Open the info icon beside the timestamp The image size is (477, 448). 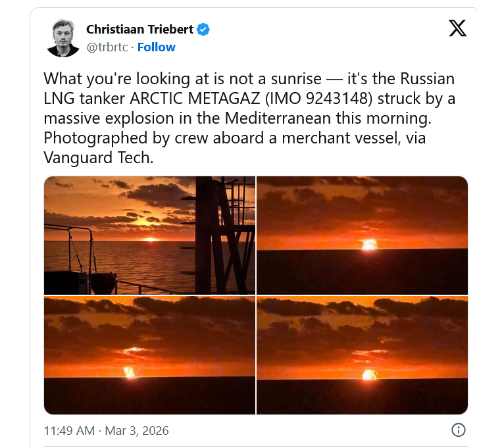point(458,430)
